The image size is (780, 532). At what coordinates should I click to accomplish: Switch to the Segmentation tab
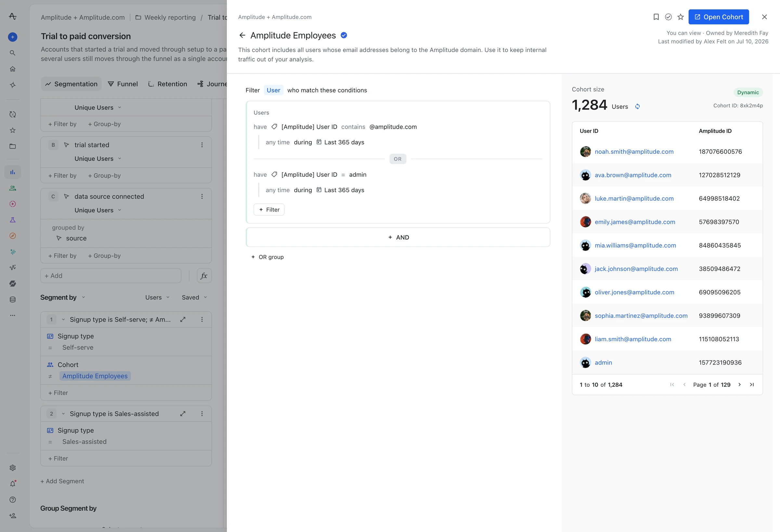pos(71,84)
